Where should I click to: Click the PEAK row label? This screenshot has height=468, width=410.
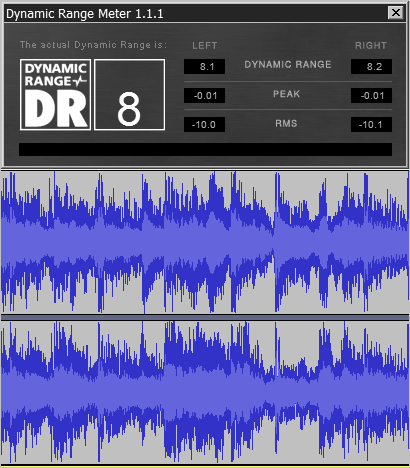287,94
